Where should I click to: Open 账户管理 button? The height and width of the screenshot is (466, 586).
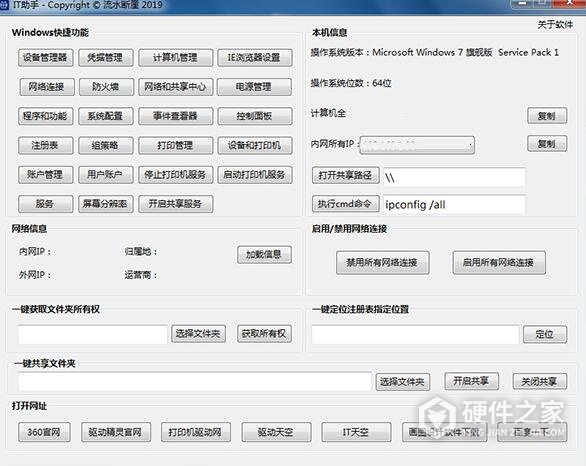45,175
